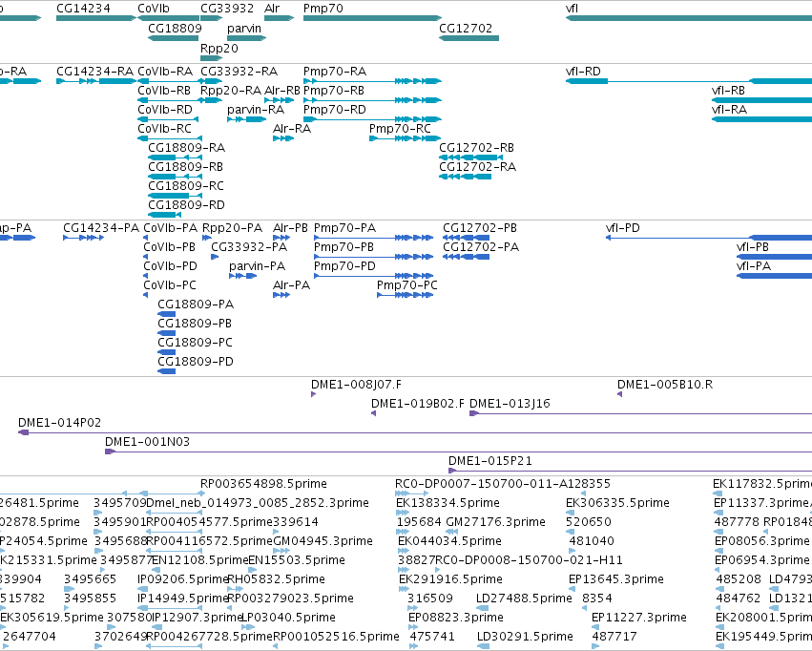Click protein CG18809-PA
812x651 pixels.
(x=167, y=314)
